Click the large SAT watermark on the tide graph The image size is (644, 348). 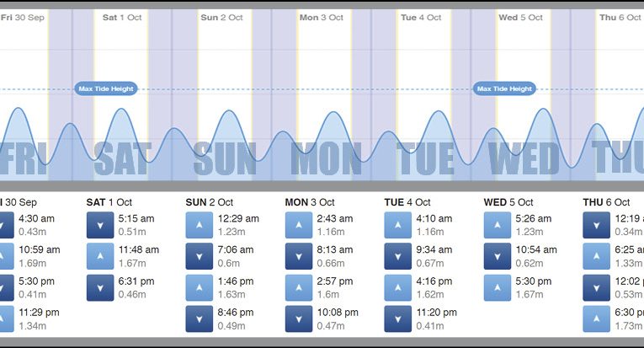tap(123, 158)
